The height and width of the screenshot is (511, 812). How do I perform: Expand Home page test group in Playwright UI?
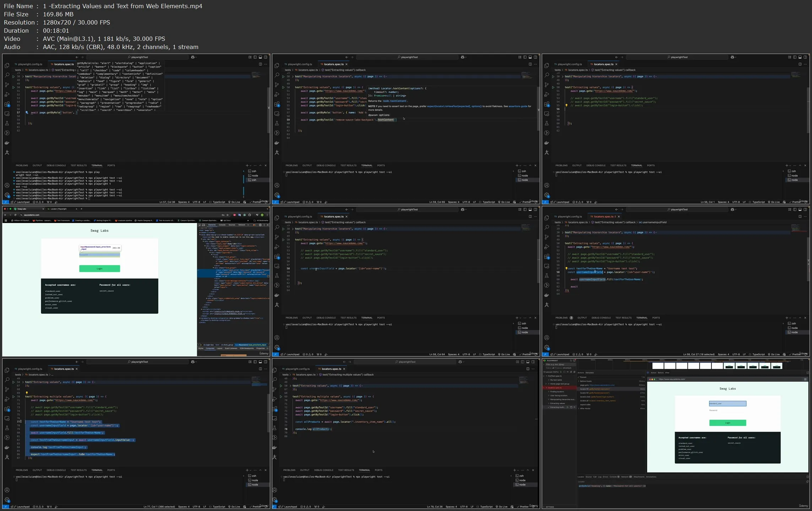point(546,384)
